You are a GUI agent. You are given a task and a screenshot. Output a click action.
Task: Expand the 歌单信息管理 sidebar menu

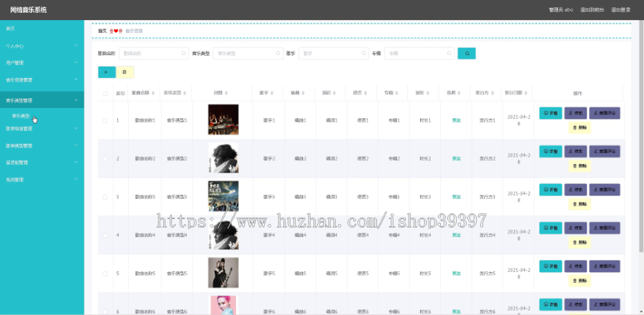tap(42, 129)
